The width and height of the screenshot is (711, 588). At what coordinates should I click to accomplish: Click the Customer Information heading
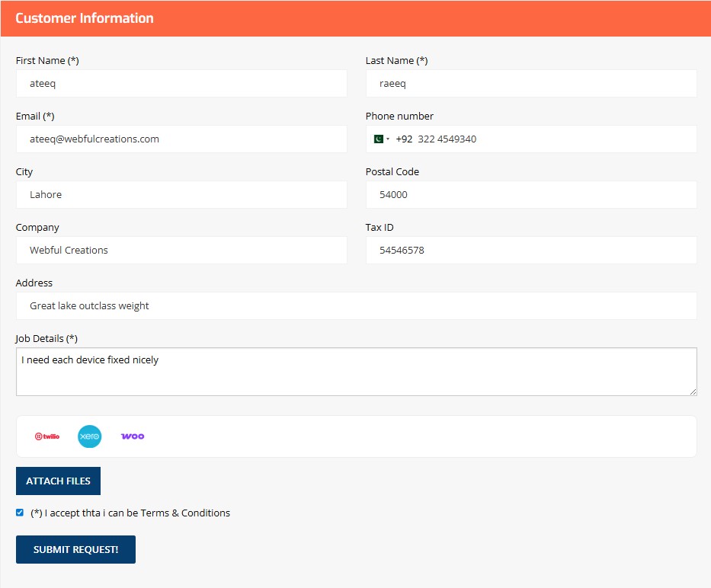click(x=85, y=18)
